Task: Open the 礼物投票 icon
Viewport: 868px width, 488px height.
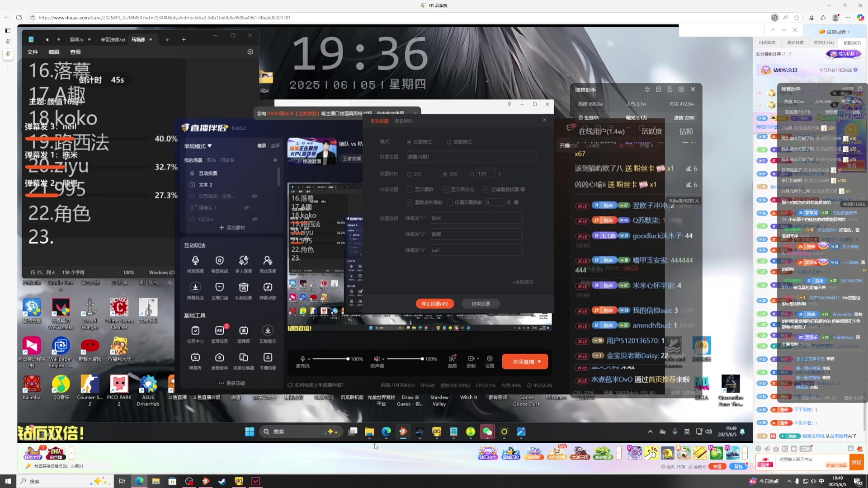Action: (x=244, y=291)
